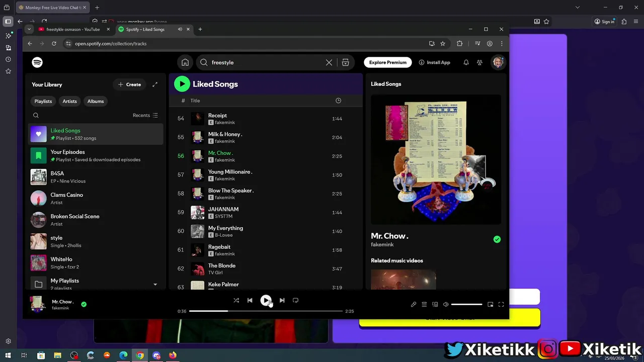Skip to next track
Screen dimensions: 644x362
point(282,300)
